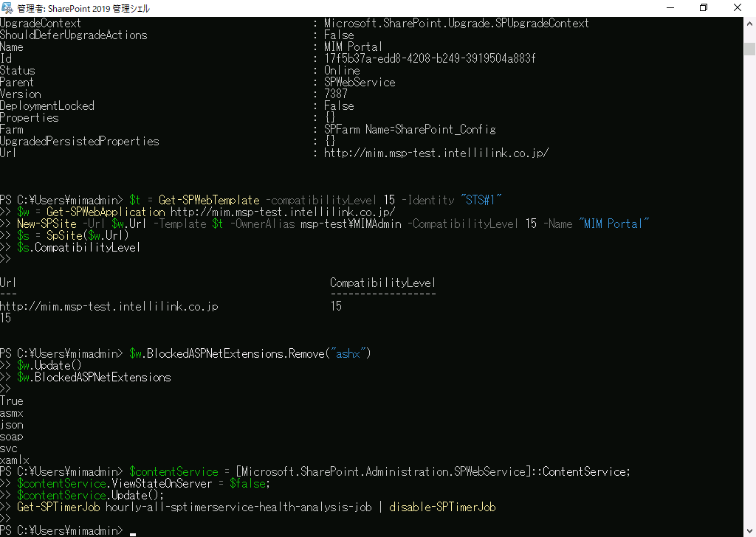Screen dimensions: 756x537
Task: Click the 'msp-test¥MIMAdmin' owner alias text
Action: [x=351, y=224]
